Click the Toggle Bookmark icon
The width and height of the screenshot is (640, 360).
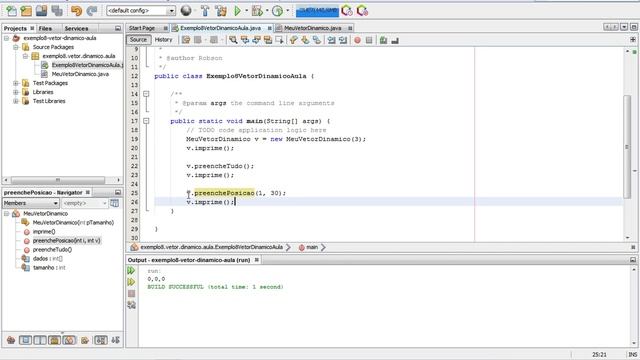(x=317, y=40)
